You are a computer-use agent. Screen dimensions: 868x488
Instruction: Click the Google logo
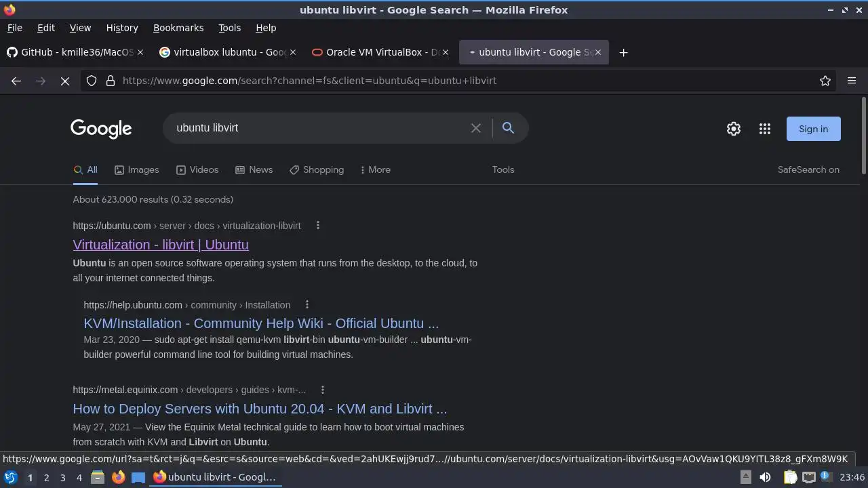click(101, 128)
